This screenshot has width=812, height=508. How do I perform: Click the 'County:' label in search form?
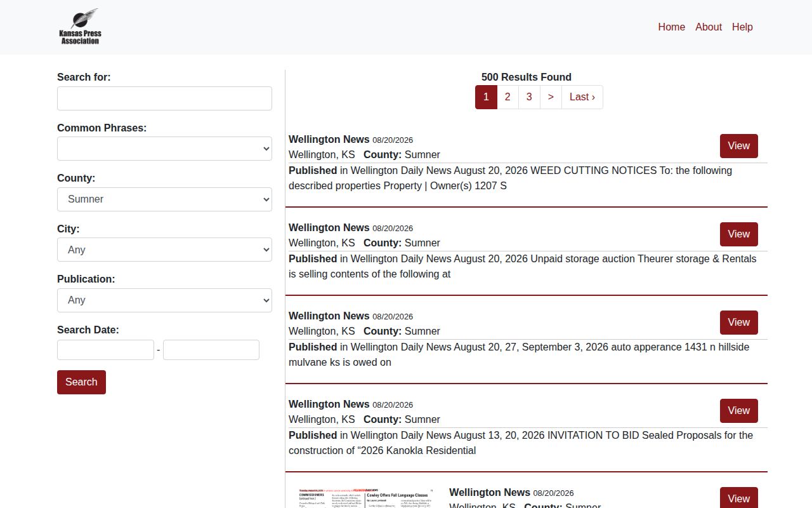76,178
